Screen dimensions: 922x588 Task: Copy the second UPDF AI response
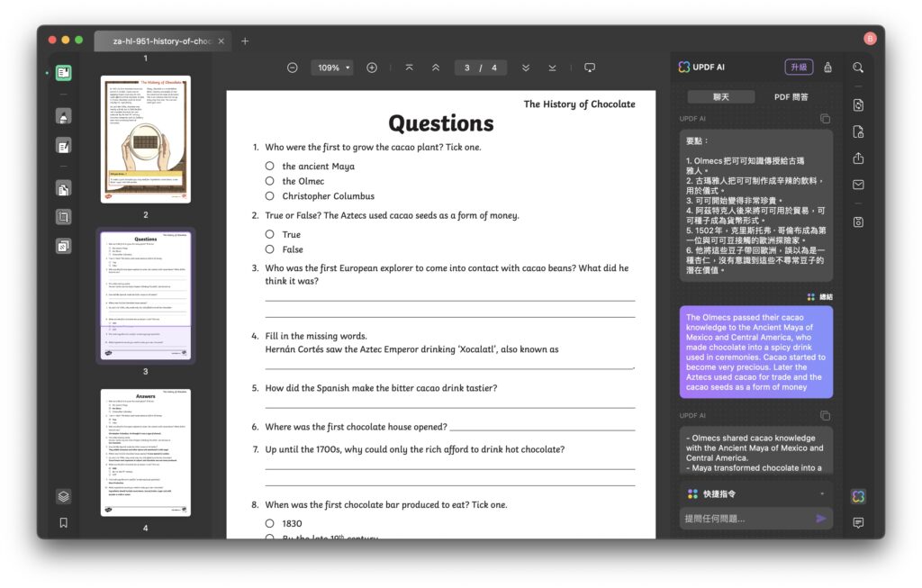[x=825, y=416]
